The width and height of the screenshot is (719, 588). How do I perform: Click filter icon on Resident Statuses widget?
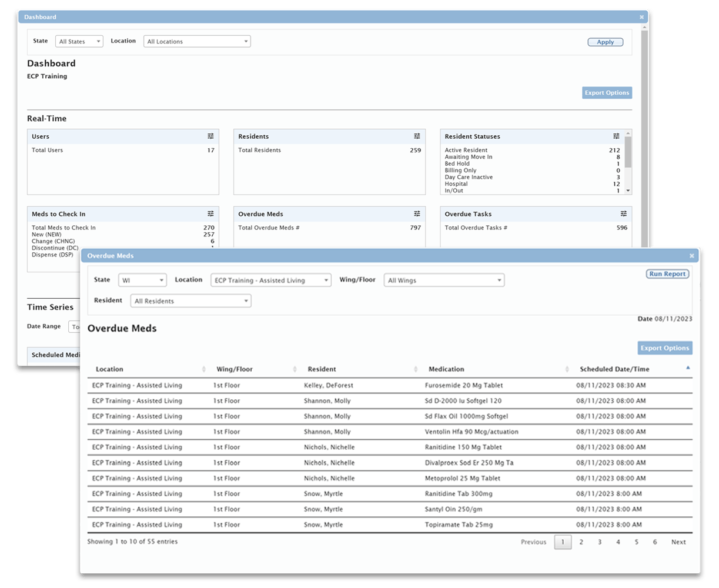[616, 136]
